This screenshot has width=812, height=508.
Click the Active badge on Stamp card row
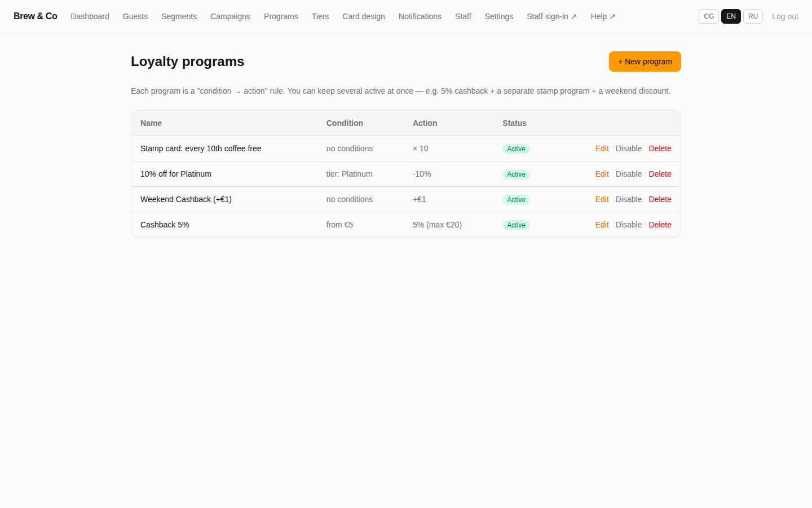click(516, 149)
